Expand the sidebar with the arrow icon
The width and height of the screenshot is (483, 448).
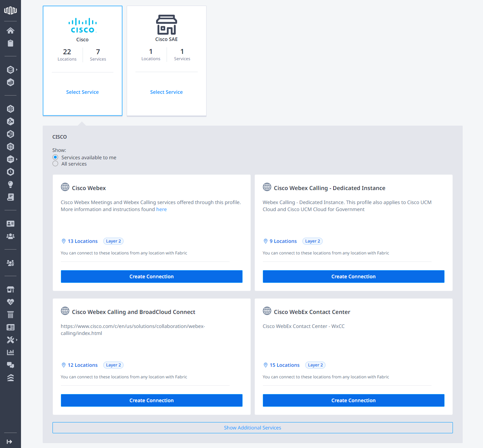[9, 441]
